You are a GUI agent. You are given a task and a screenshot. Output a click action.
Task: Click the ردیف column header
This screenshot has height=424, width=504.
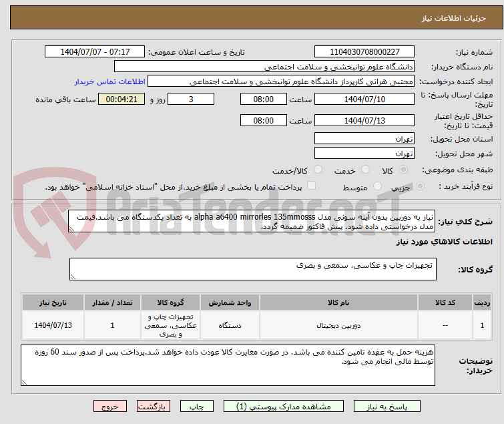[x=482, y=302]
